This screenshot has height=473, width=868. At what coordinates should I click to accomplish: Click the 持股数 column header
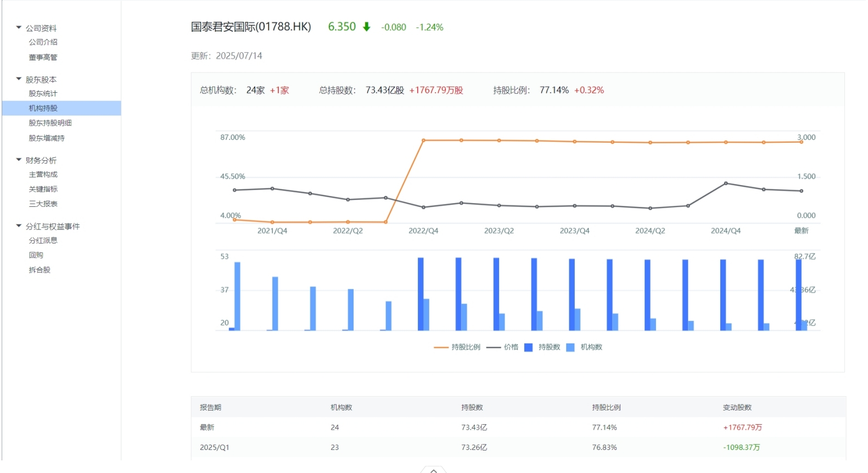472,408
